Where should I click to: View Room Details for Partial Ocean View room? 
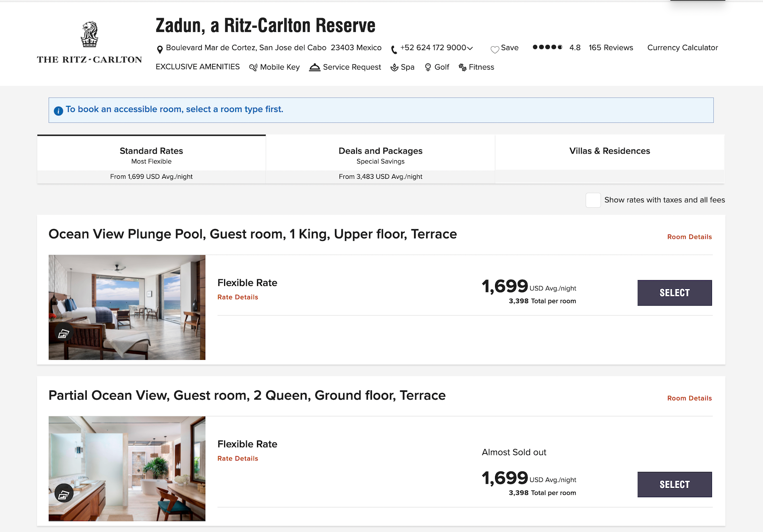[x=689, y=398]
